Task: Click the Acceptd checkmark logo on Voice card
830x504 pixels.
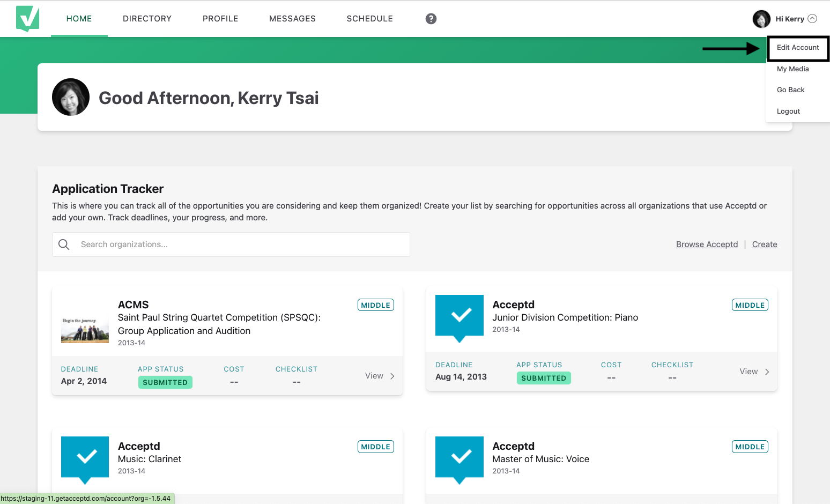Action: coord(460,460)
